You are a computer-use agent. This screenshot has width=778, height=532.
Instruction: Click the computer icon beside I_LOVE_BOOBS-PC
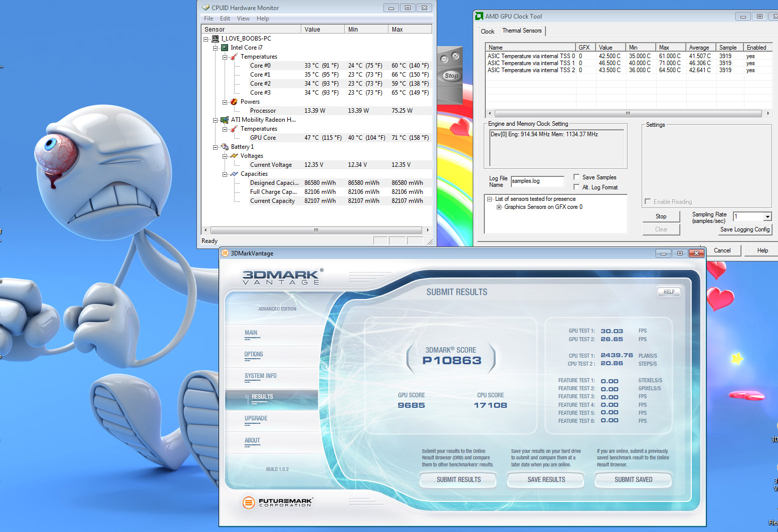point(216,39)
